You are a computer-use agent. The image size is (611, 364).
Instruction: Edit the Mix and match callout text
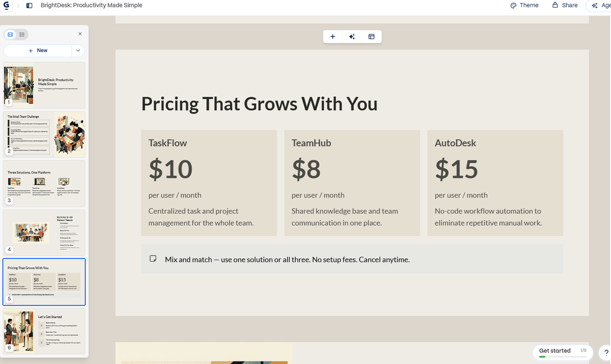pos(287,260)
